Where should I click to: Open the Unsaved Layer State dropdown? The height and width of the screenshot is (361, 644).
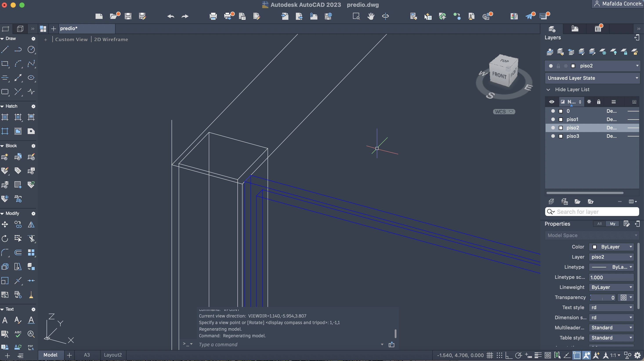point(637,78)
